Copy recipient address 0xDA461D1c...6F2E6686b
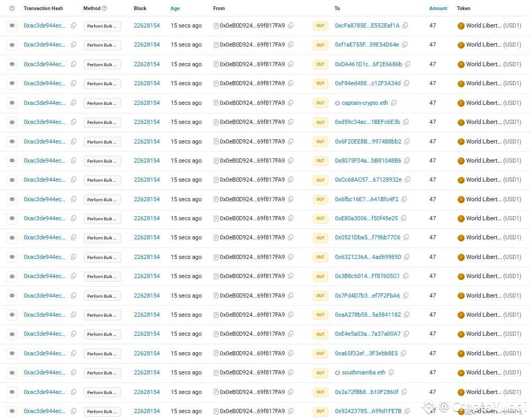The image size is (531, 420). click(408, 64)
